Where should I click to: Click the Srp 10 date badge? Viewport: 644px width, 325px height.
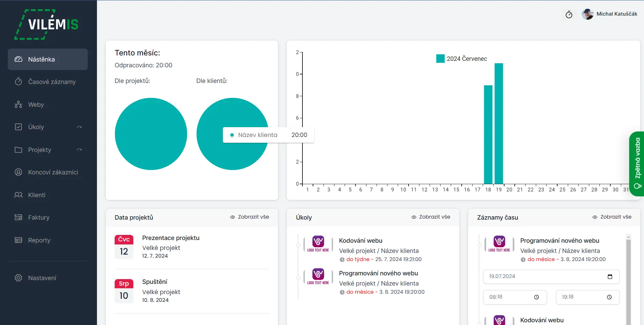pos(124,291)
